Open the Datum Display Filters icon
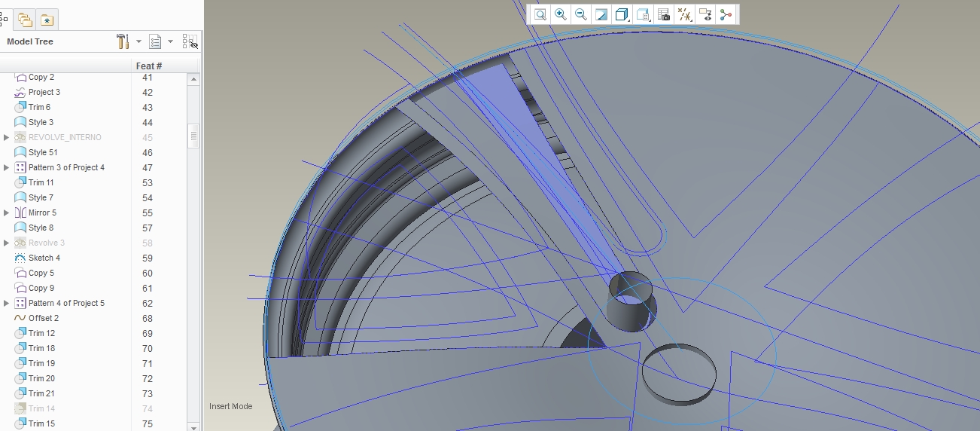Screen dimensions: 980x431 (x=684, y=14)
